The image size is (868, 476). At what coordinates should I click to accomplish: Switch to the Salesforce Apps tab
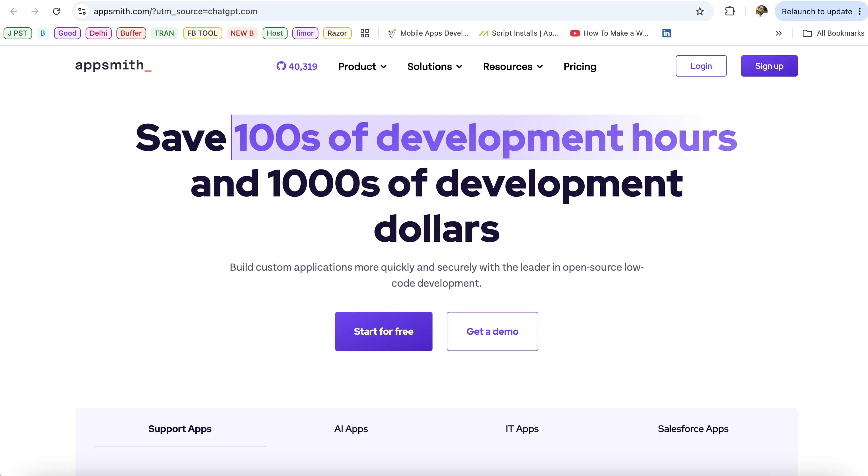[693, 429]
